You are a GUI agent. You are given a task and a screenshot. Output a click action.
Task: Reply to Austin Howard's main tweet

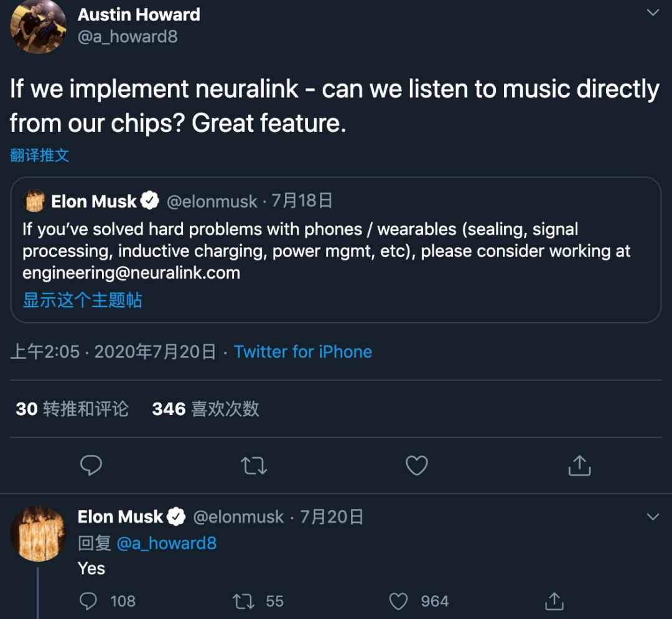(91, 465)
